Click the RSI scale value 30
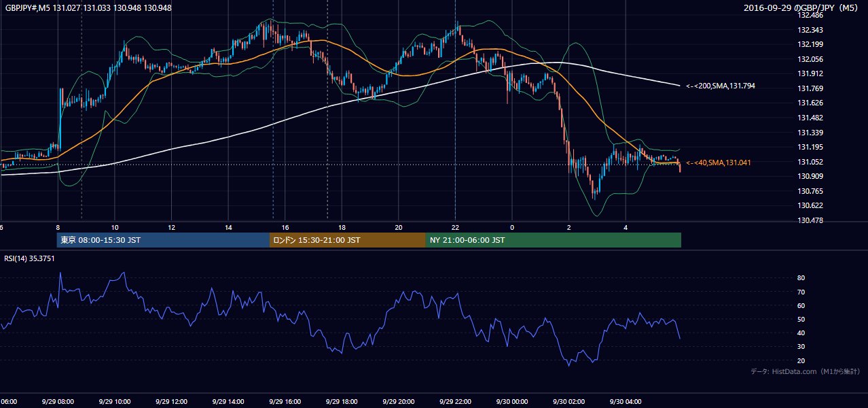Image resolution: width=868 pixels, height=408 pixels. 801,346
